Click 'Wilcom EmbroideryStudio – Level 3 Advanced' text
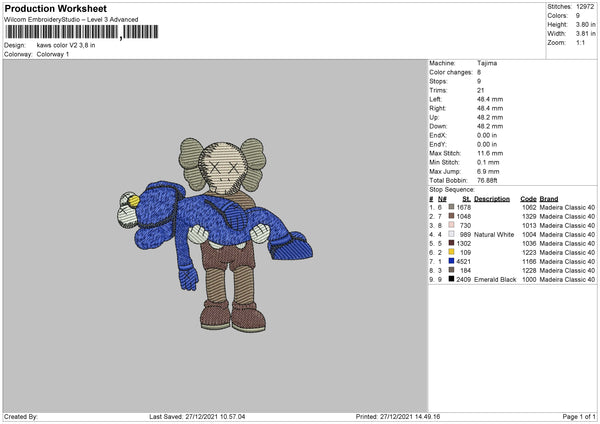The image size is (600, 424). tap(71, 20)
